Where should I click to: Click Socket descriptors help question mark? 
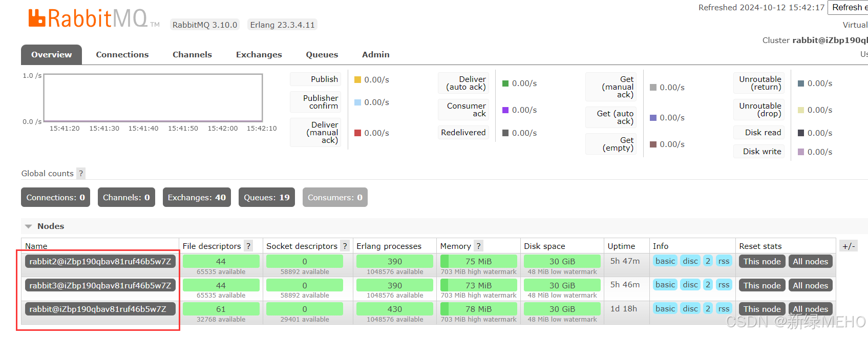[345, 246]
